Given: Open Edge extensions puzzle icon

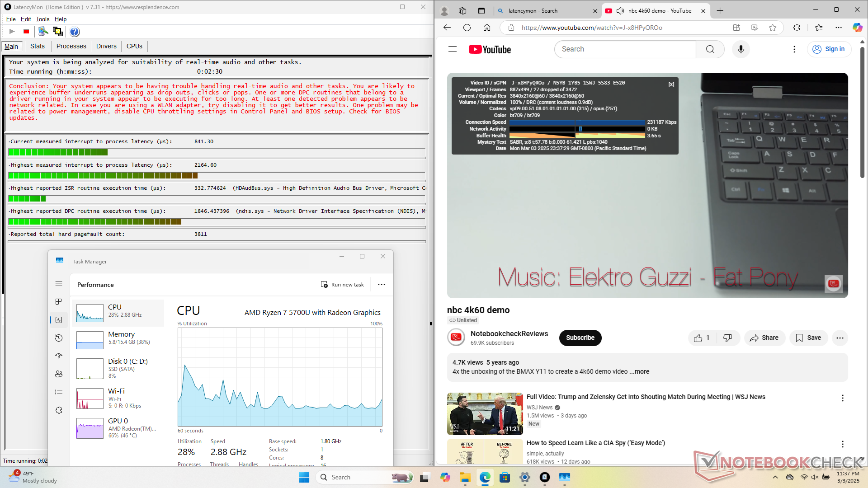Looking at the screenshot, I should point(797,28).
